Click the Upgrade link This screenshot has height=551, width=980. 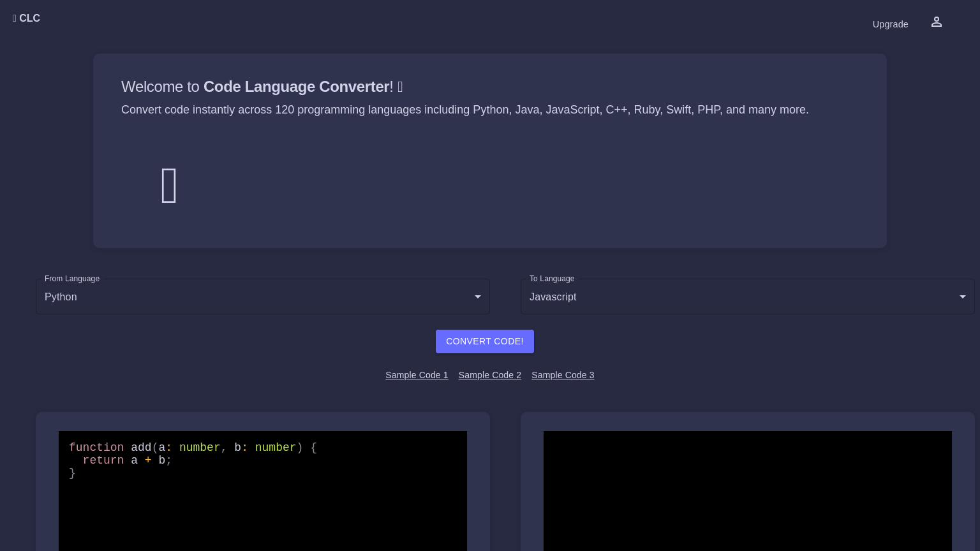(x=890, y=24)
